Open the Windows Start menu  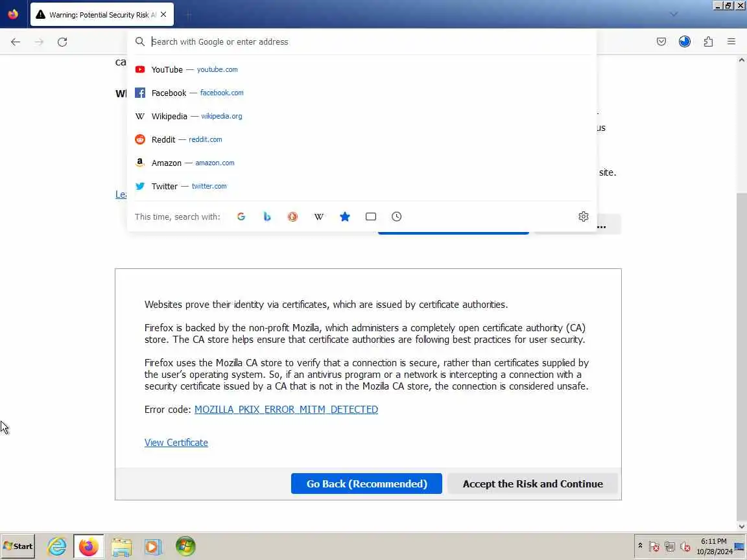(x=18, y=546)
